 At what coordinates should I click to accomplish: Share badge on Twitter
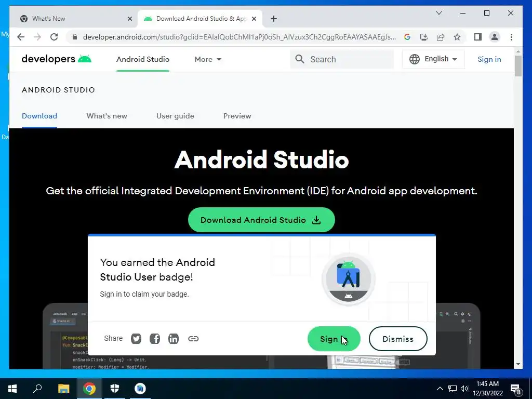tap(136, 339)
